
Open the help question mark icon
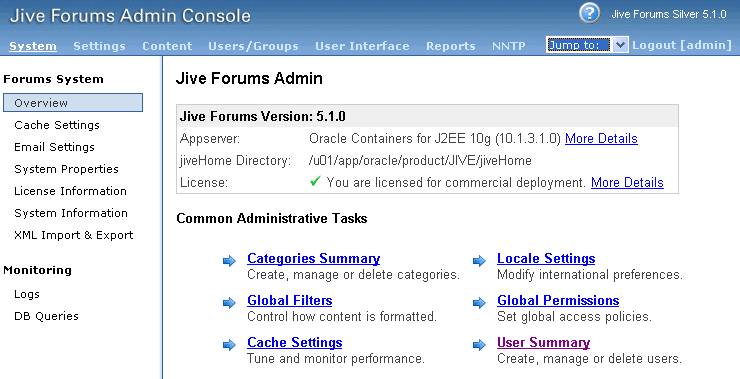coord(589,13)
